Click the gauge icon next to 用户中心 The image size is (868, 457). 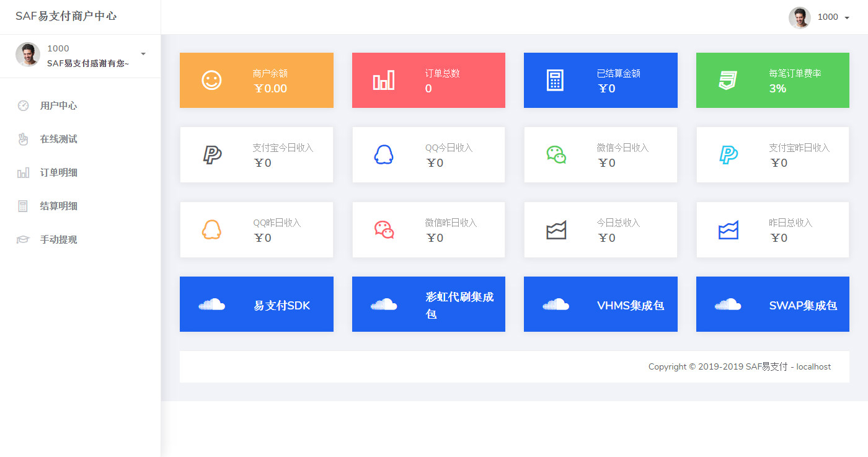coord(23,105)
